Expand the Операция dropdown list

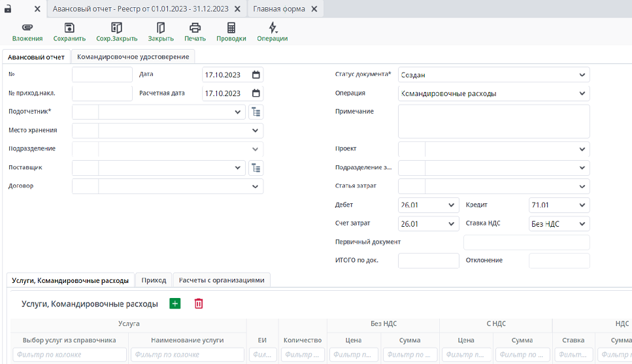(x=582, y=93)
